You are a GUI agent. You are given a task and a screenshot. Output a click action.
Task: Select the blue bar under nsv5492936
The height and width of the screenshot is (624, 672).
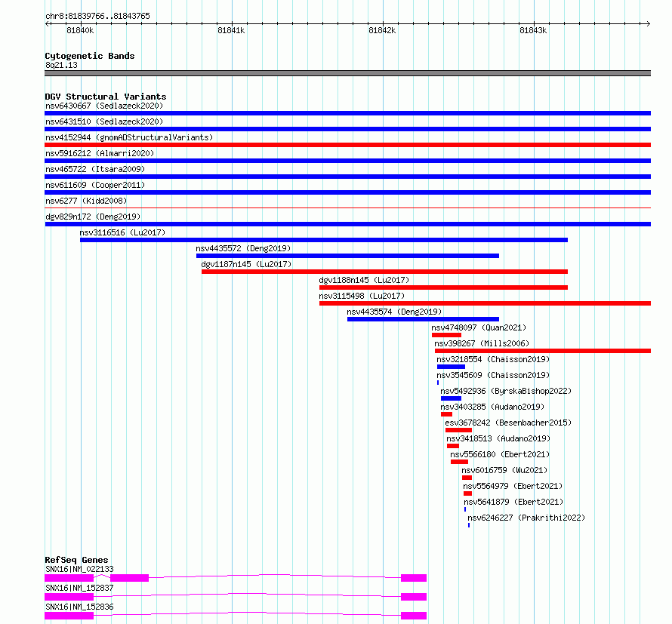tap(451, 398)
